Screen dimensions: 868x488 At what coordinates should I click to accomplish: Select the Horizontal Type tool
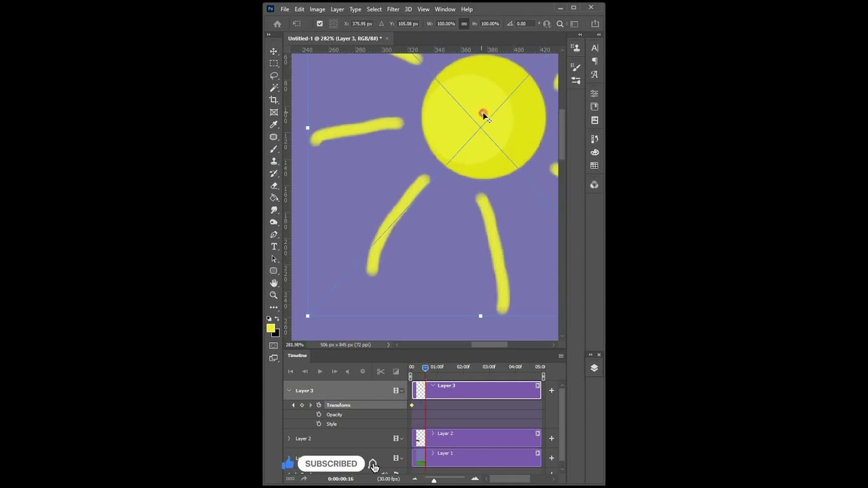click(x=274, y=247)
